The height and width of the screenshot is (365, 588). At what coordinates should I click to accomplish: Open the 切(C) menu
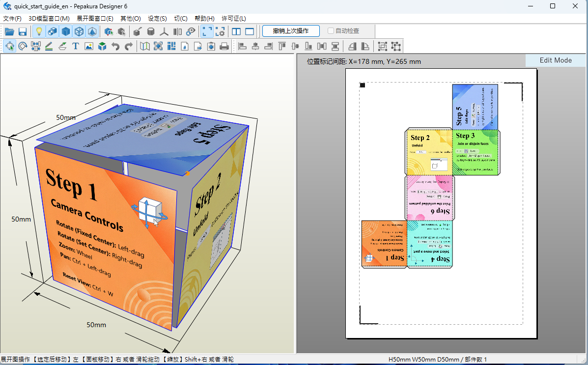point(181,18)
